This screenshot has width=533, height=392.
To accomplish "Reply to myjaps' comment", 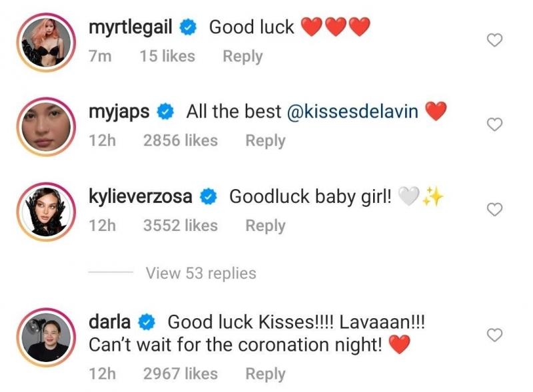I will tap(265, 140).
